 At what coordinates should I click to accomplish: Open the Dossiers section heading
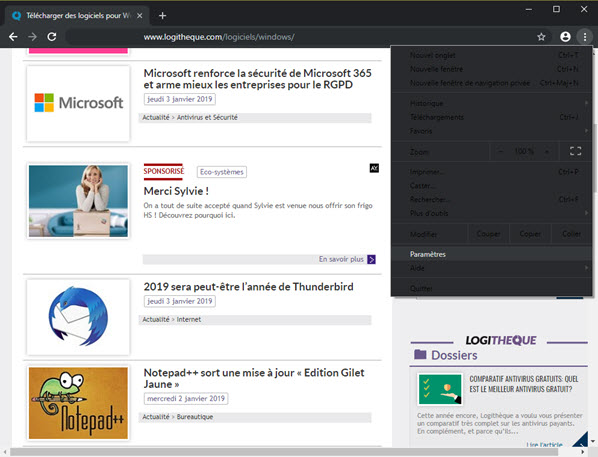coord(454,355)
